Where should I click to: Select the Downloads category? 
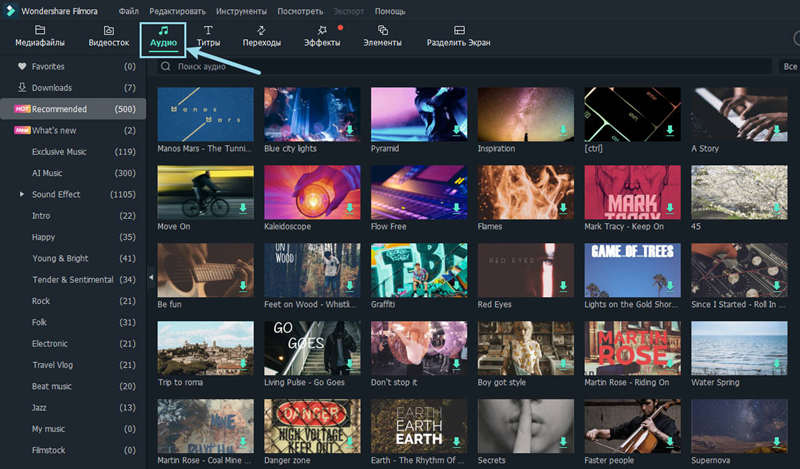(73, 88)
